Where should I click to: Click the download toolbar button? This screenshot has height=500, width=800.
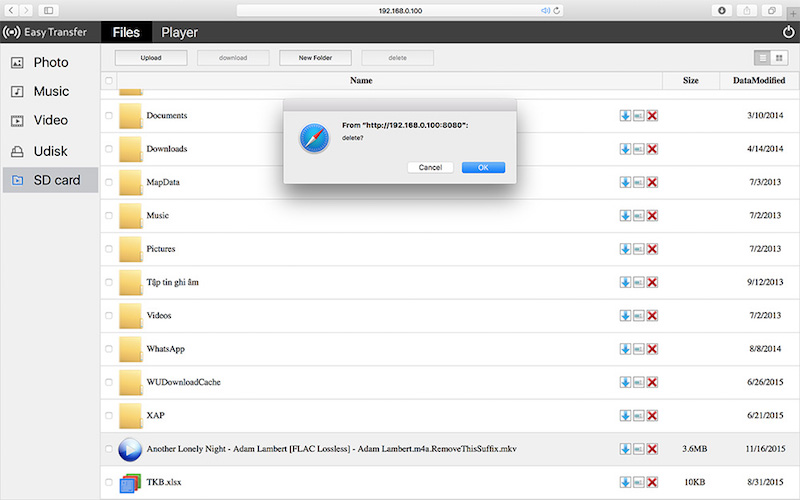coord(233,58)
